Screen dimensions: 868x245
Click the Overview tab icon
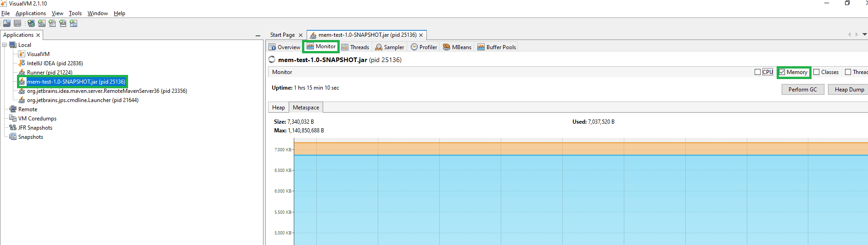pyautogui.click(x=272, y=47)
